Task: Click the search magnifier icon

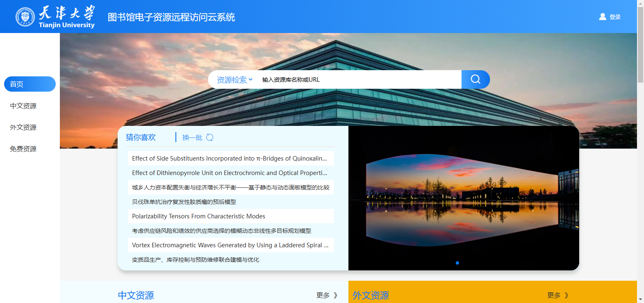Action: (475, 79)
